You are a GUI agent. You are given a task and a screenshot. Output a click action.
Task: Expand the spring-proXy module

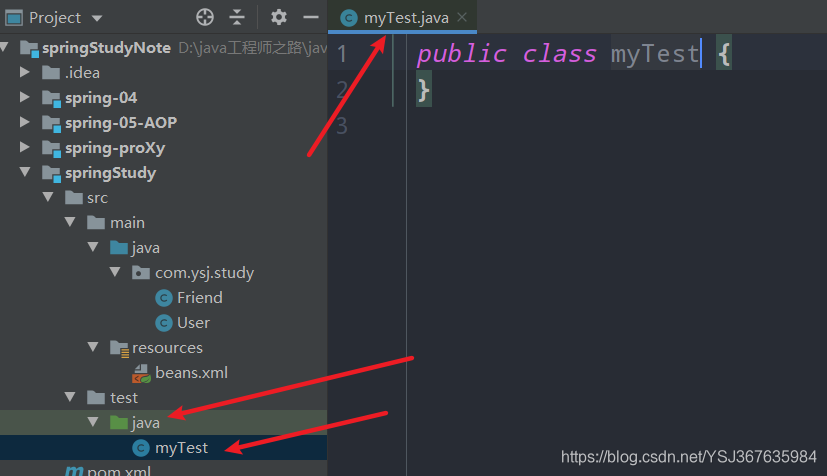tap(24, 147)
